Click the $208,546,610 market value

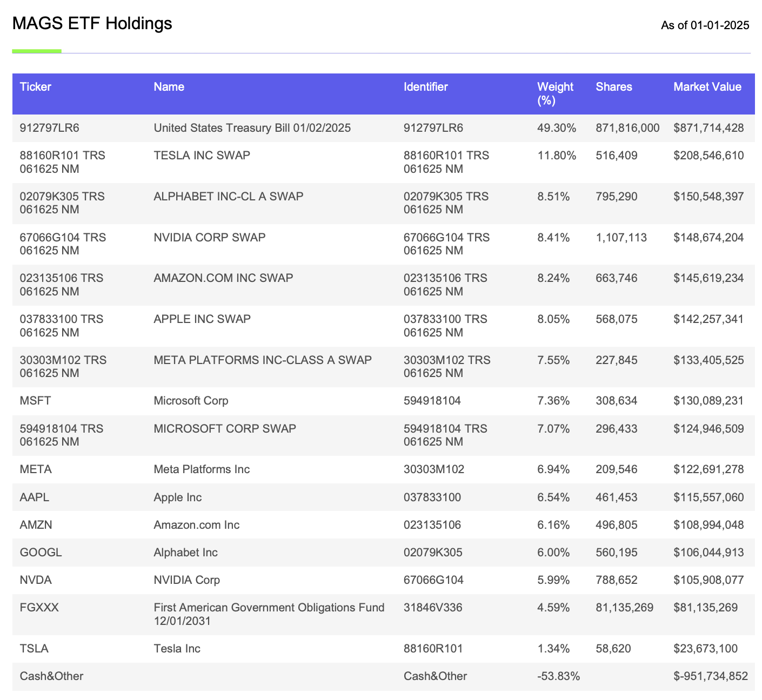(x=708, y=156)
